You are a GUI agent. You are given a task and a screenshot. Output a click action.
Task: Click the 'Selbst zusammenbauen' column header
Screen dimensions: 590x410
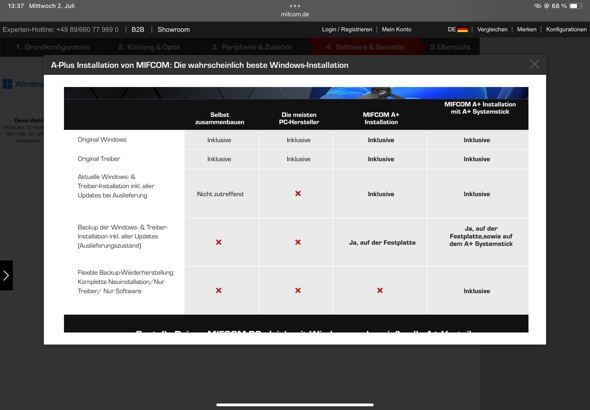pyautogui.click(x=220, y=118)
